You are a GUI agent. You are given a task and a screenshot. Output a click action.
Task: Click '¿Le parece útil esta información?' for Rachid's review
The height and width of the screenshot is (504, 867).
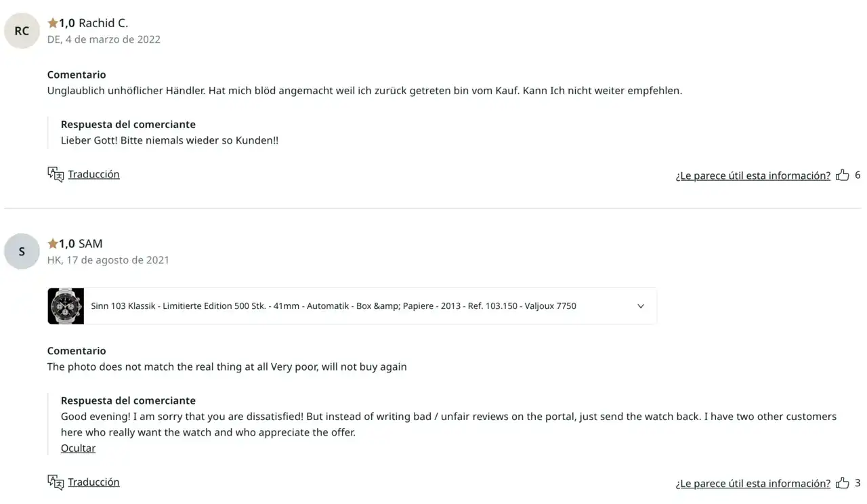click(x=753, y=175)
